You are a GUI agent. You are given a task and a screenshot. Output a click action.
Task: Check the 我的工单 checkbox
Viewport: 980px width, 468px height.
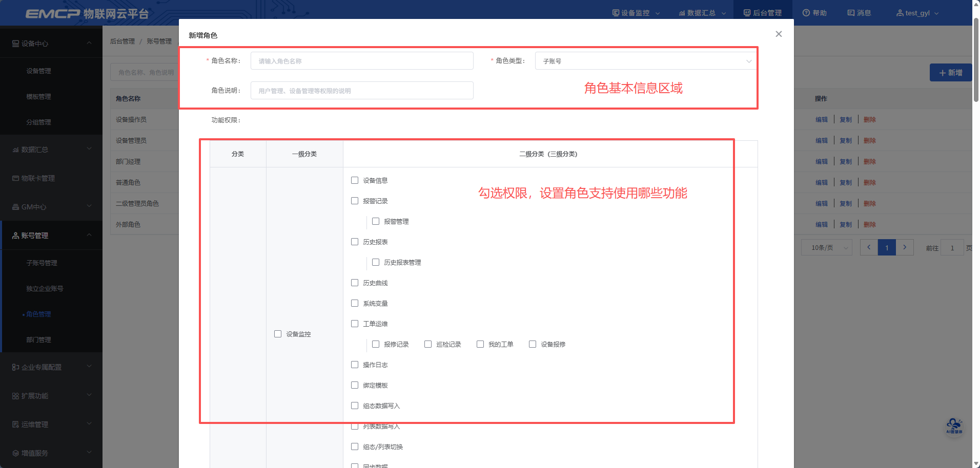(x=480, y=344)
